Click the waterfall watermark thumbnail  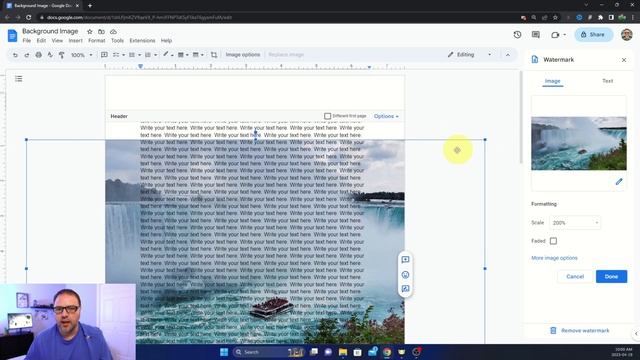click(579, 143)
